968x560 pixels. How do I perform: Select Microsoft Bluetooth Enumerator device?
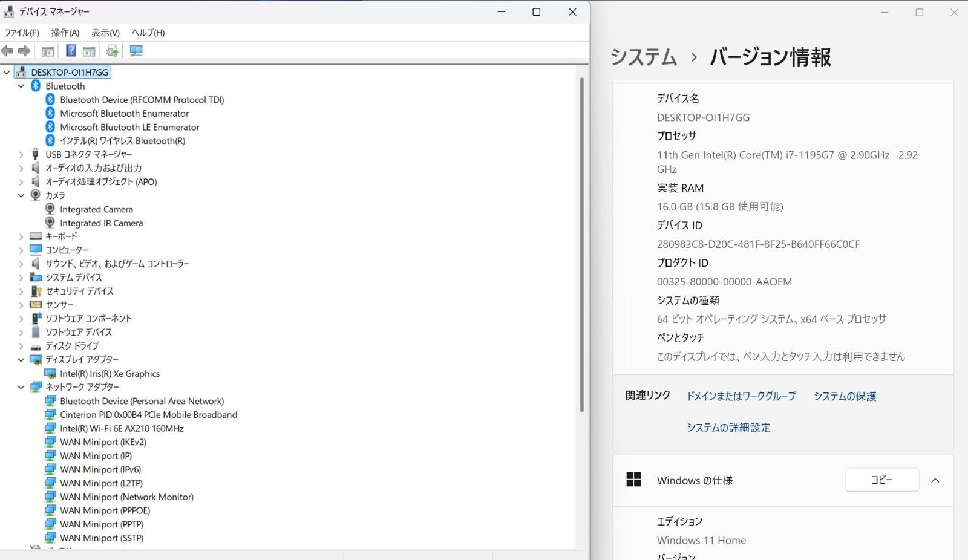pyautogui.click(x=125, y=114)
